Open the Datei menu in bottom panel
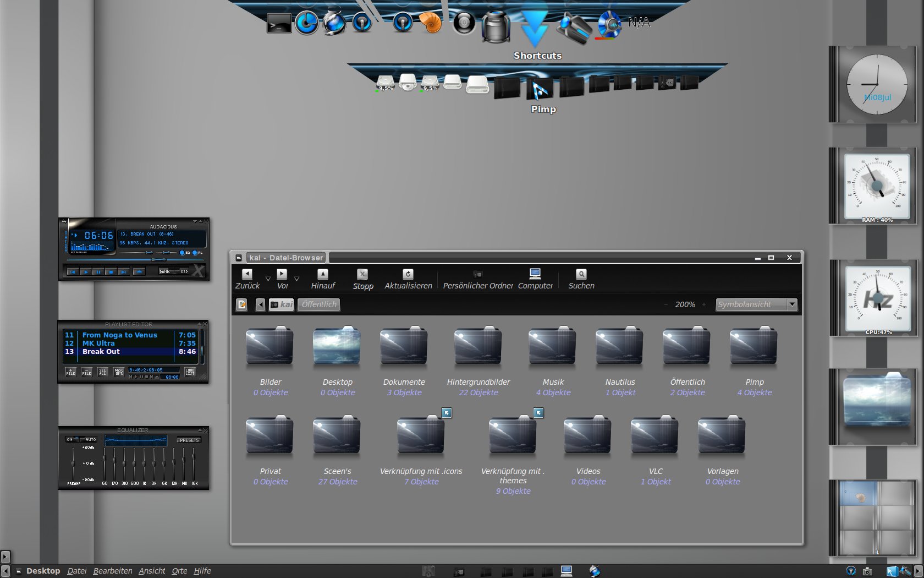Screen dimensions: 924x578 (x=77, y=571)
